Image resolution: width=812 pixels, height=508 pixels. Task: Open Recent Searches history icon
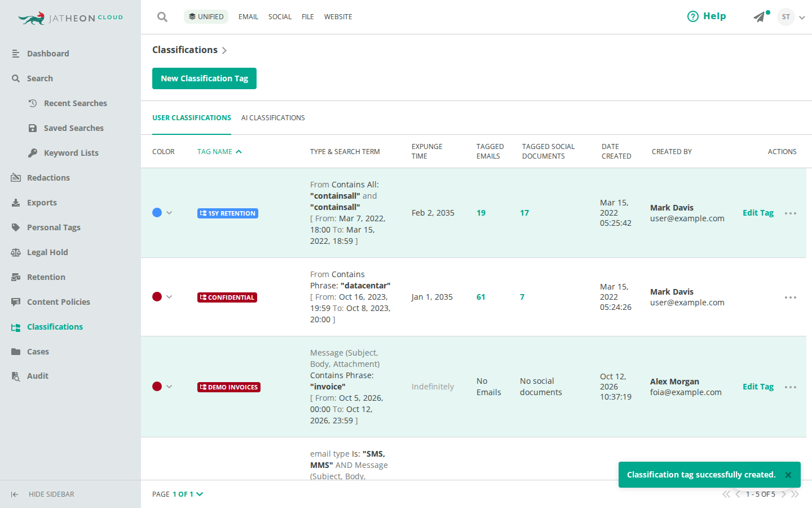tap(33, 103)
